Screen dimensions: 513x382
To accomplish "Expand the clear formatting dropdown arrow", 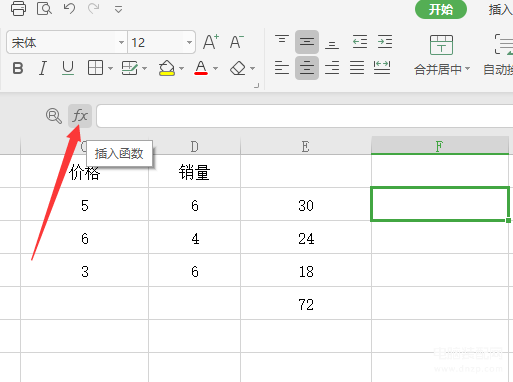I will pyautogui.click(x=253, y=69).
